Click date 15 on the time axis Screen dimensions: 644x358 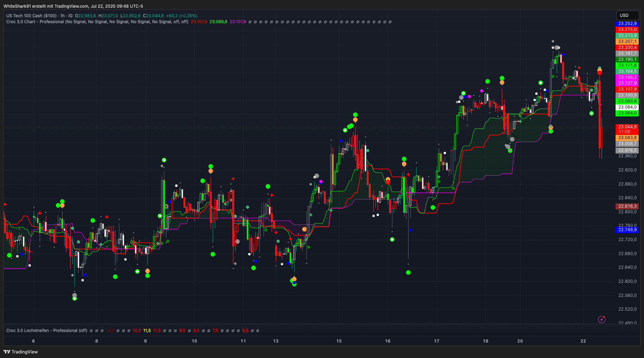click(x=339, y=341)
